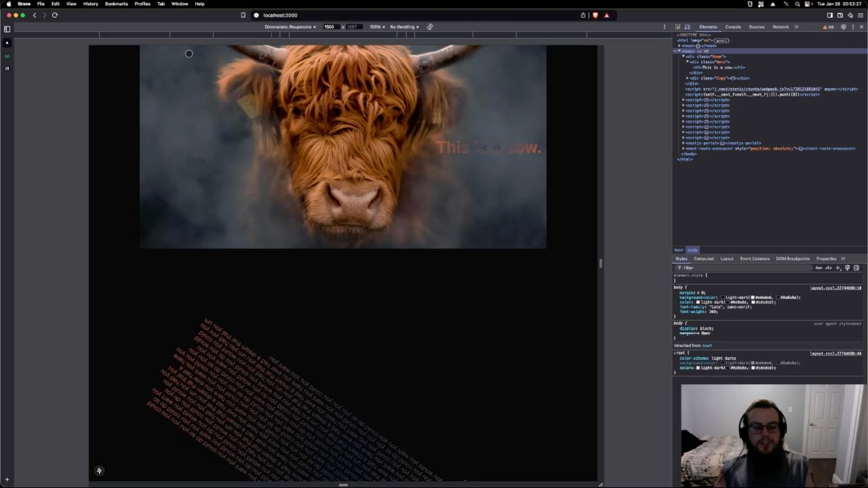The height and width of the screenshot is (488, 868).
Task: Switch to the Console tab
Action: pos(733,26)
